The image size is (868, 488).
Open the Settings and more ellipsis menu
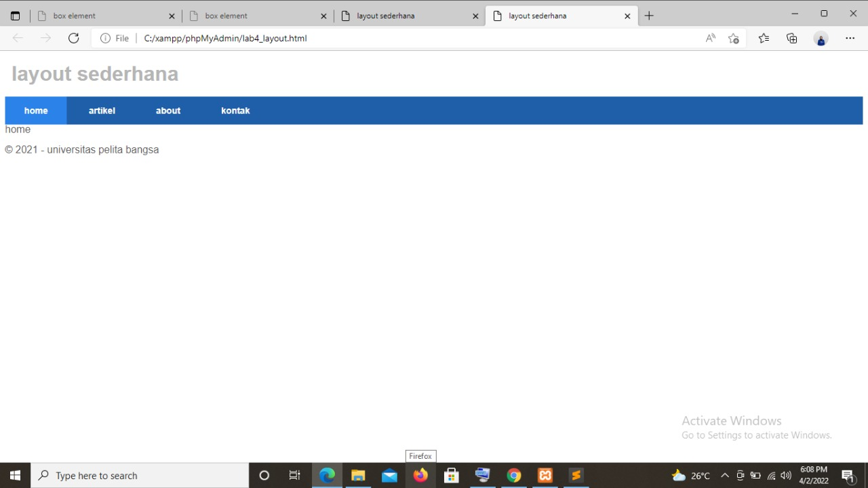pyautogui.click(x=850, y=38)
